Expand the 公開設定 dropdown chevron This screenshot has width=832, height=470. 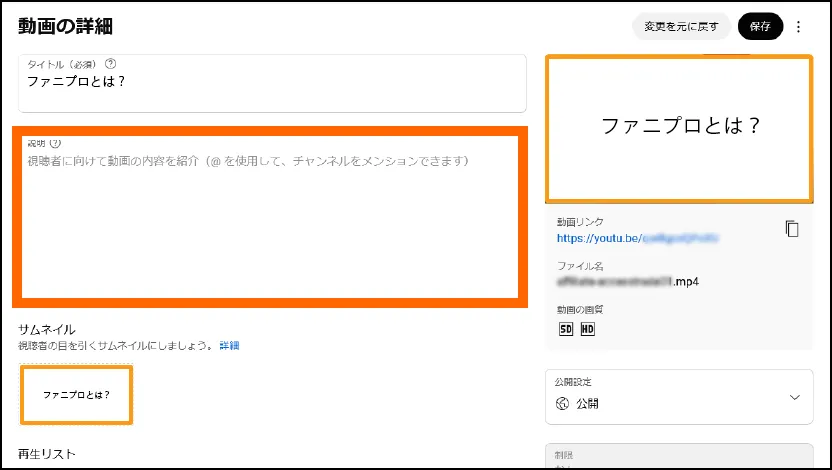795,397
